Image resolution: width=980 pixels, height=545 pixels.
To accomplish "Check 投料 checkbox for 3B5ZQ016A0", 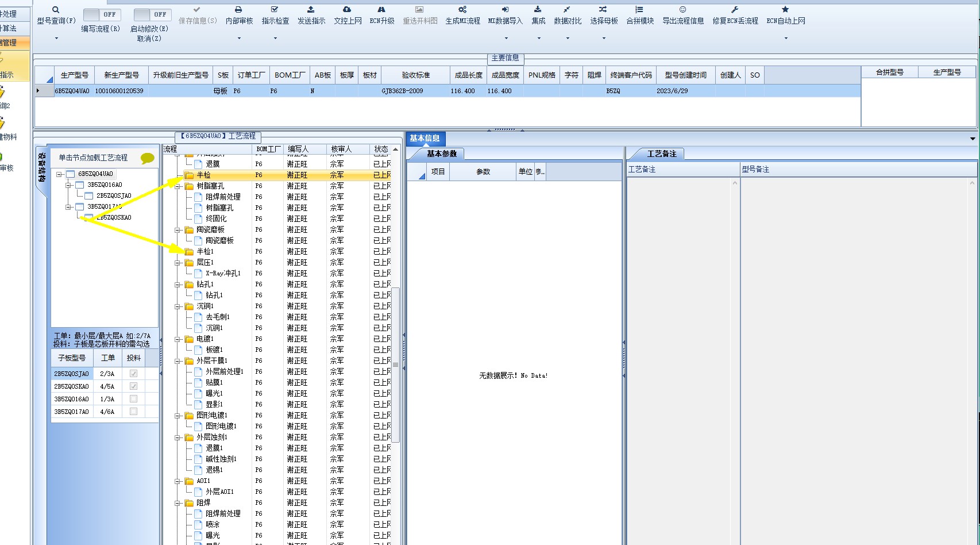I will tap(133, 399).
